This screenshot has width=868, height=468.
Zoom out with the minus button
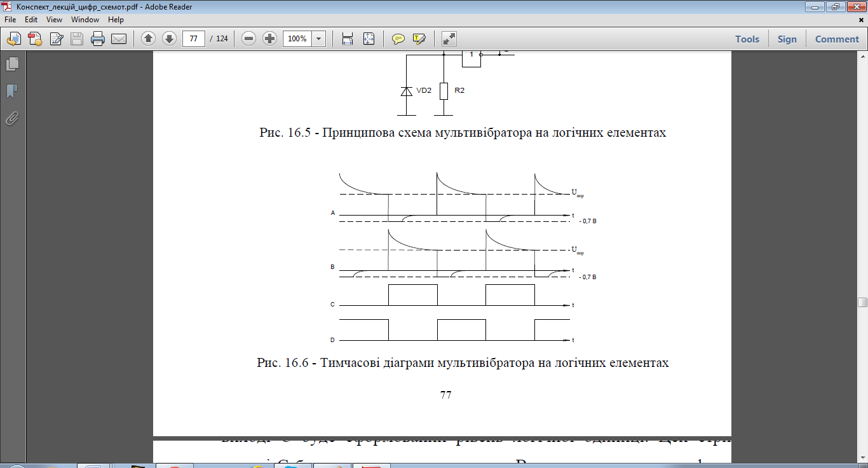[x=249, y=39]
